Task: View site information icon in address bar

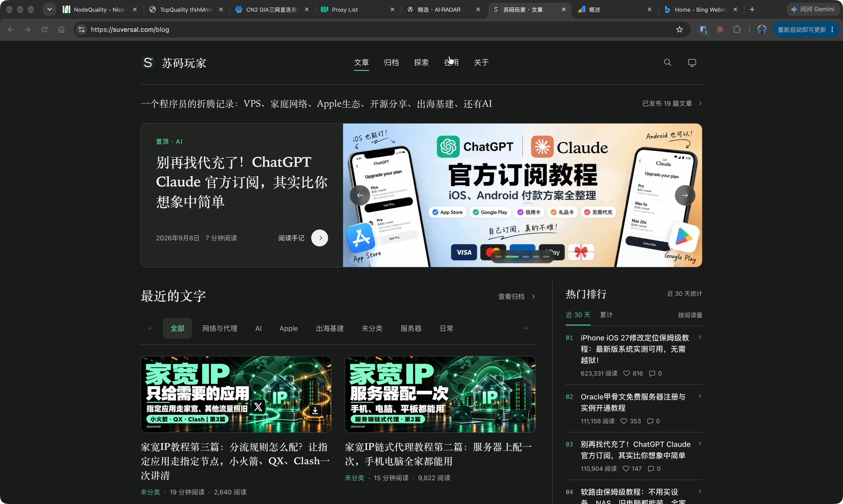Action: pyautogui.click(x=82, y=30)
